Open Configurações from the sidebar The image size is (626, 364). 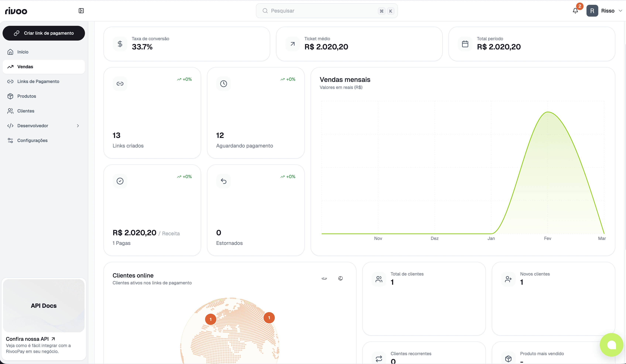pos(32,140)
